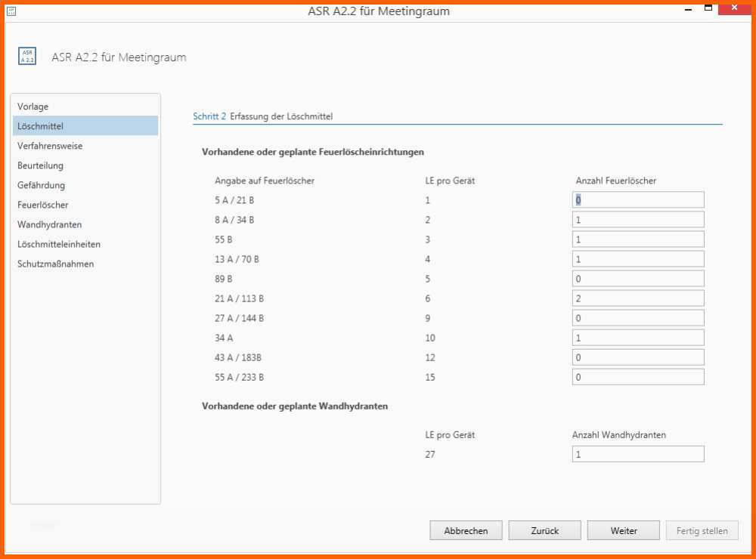Click the window icon in title bar
The image size is (756, 559).
coord(11,11)
